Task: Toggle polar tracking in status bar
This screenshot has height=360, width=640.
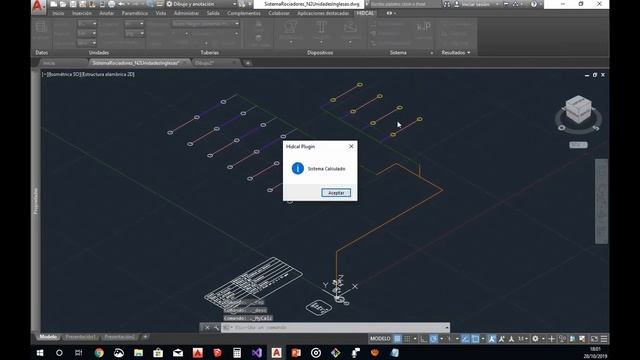Action: click(433, 339)
